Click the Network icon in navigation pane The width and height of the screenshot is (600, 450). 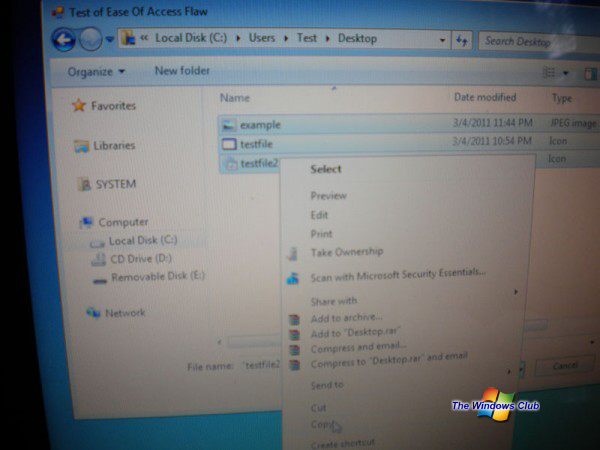[x=93, y=313]
